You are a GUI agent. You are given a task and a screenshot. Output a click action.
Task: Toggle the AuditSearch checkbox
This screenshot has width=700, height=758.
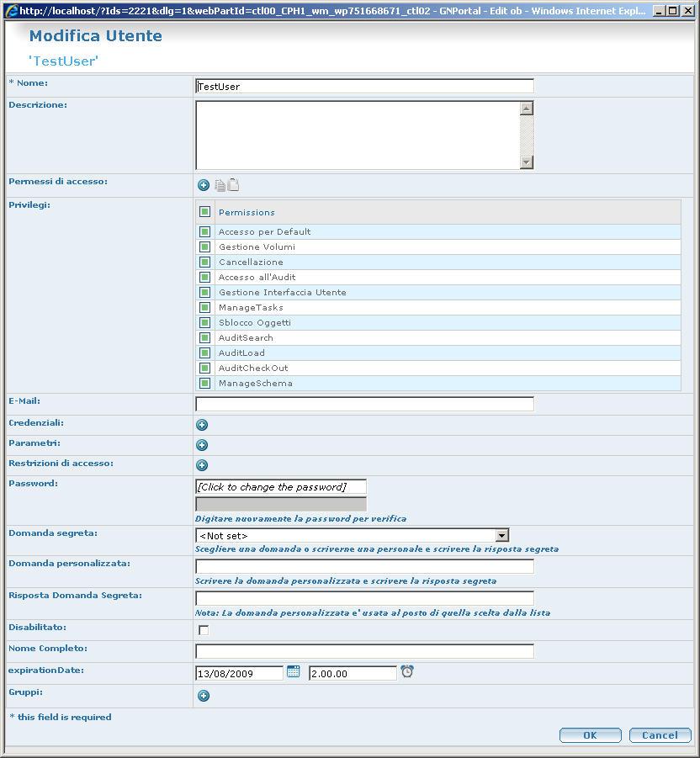point(205,338)
